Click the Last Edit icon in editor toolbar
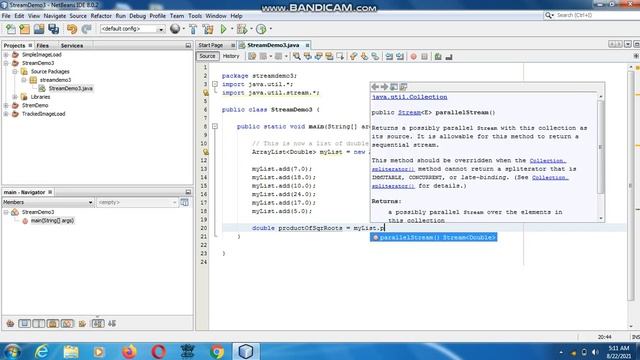The image size is (640, 360). [252, 57]
